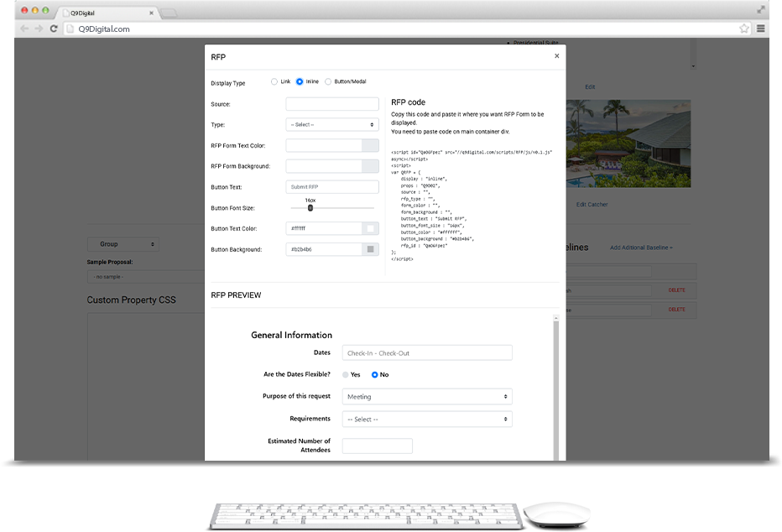
Task: Open the Button Text Color swatch
Action: (370, 228)
